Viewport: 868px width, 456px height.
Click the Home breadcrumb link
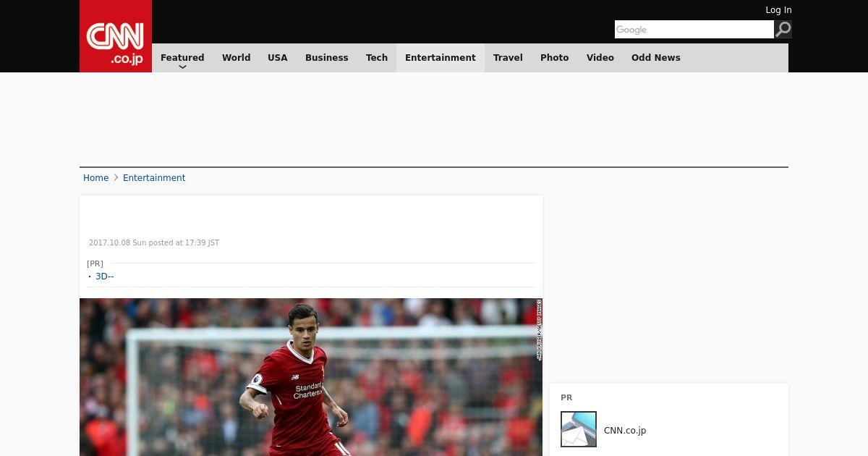pos(95,178)
